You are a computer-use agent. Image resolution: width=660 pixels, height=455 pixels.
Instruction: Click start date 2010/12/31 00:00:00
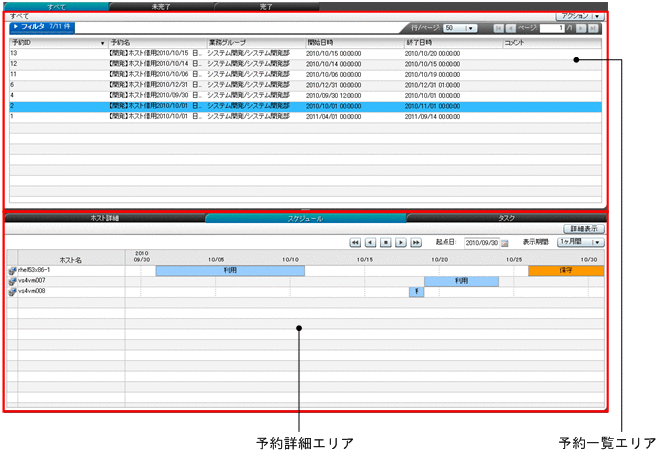click(334, 85)
